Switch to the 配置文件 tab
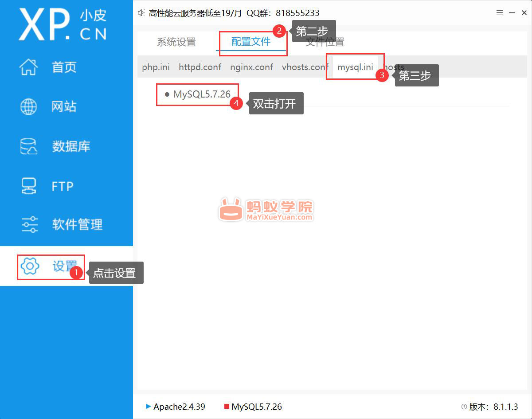Image resolution: width=532 pixels, height=419 pixels. pos(251,42)
